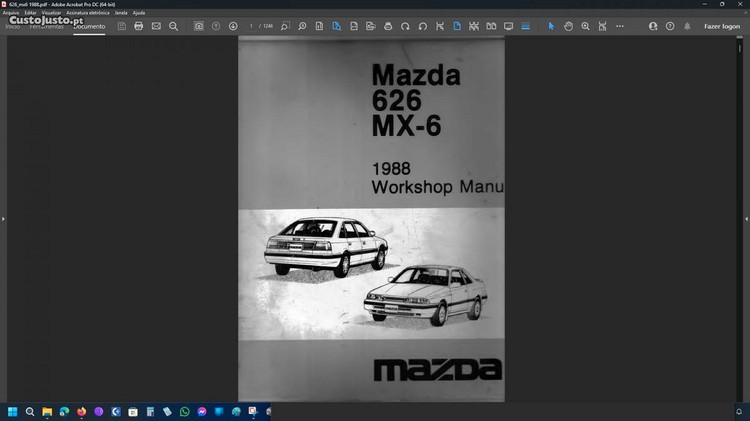Go to the next page arrow
Image resolution: width=750 pixels, height=421 pixels.
(233, 26)
